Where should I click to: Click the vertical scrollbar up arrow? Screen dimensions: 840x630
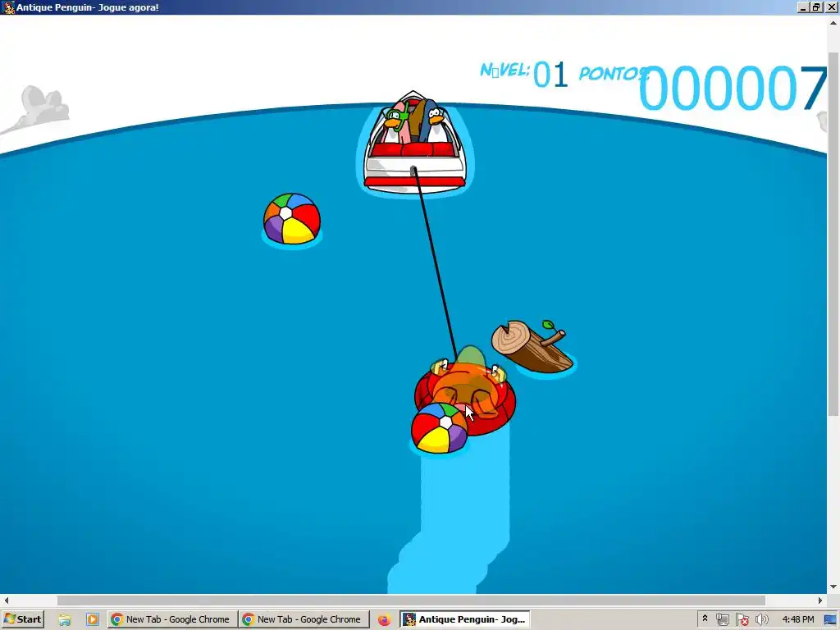click(833, 23)
